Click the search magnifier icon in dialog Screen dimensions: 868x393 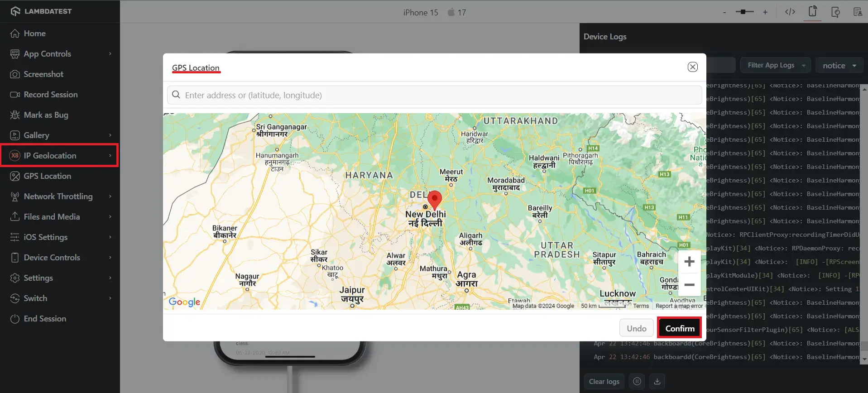tap(176, 95)
